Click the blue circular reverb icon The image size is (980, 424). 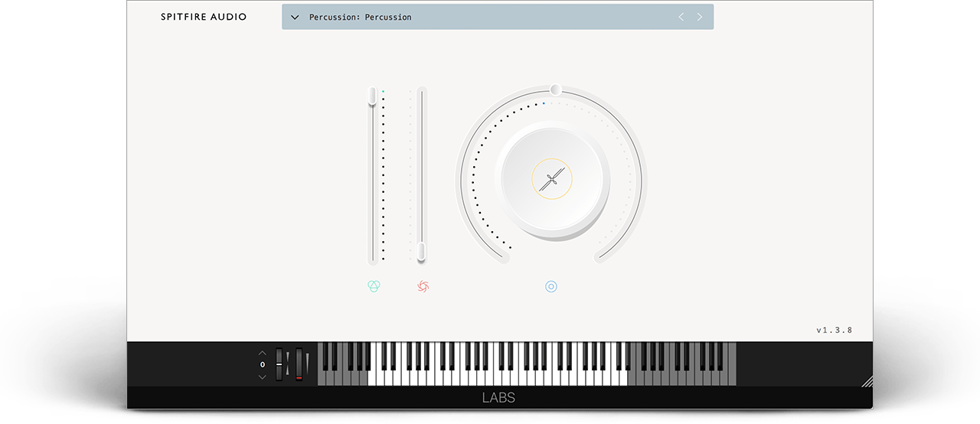[551, 286]
